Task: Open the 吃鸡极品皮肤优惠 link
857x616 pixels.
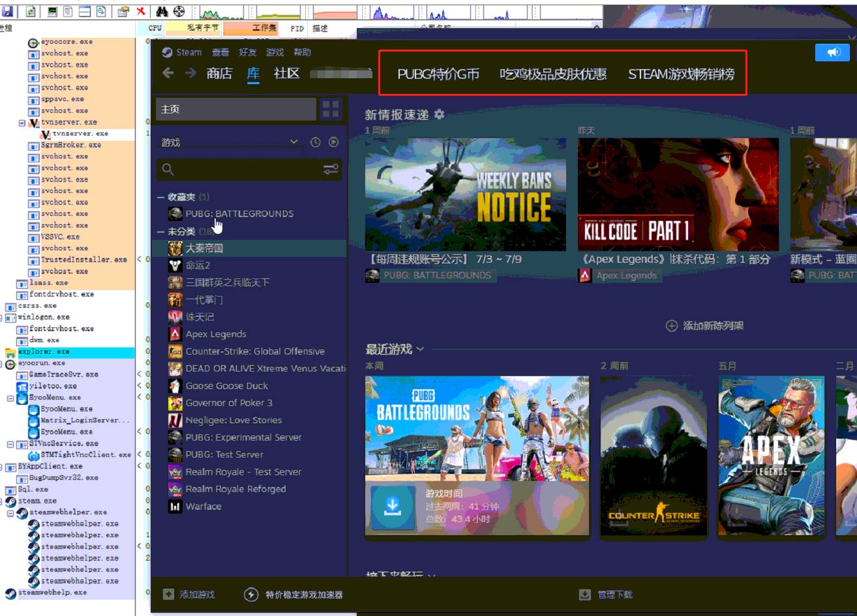Action: pyautogui.click(x=553, y=74)
